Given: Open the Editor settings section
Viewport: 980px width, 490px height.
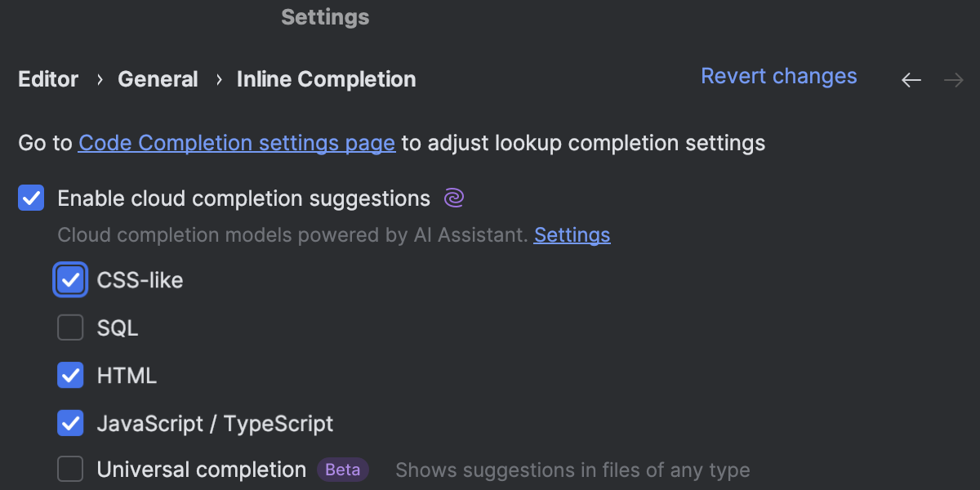Looking at the screenshot, I should click(47, 79).
